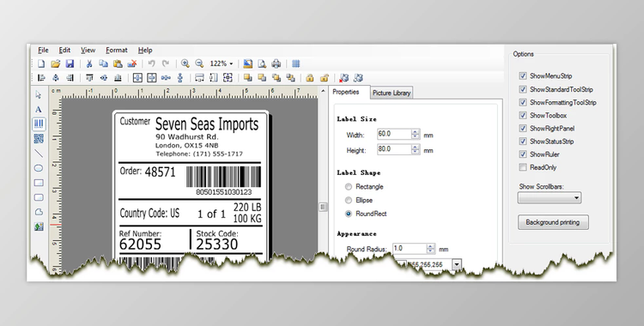This screenshot has height=326, width=644.
Task: Open the Edit menu
Action: (x=64, y=50)
